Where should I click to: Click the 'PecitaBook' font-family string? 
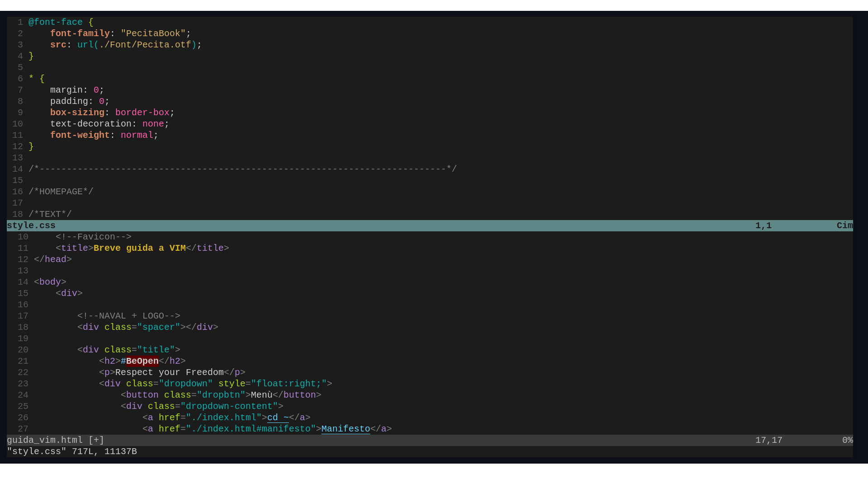click(x=153, y=33)
